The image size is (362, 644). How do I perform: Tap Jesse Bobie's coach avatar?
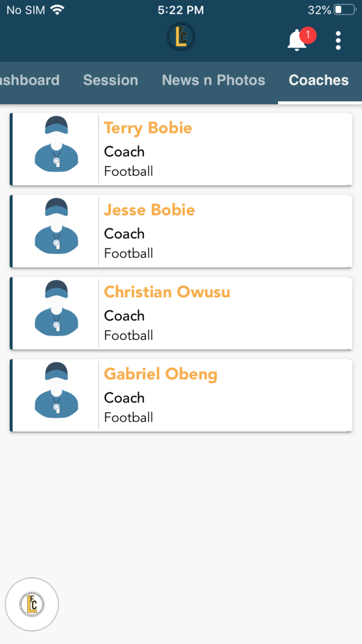pos(56,226)
